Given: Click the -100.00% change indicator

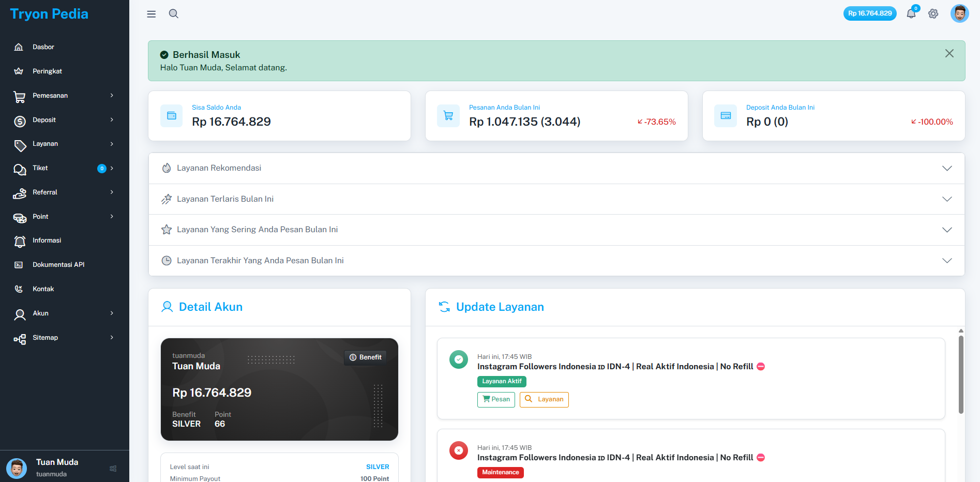Looking at the screenshot, I should 932,122.
